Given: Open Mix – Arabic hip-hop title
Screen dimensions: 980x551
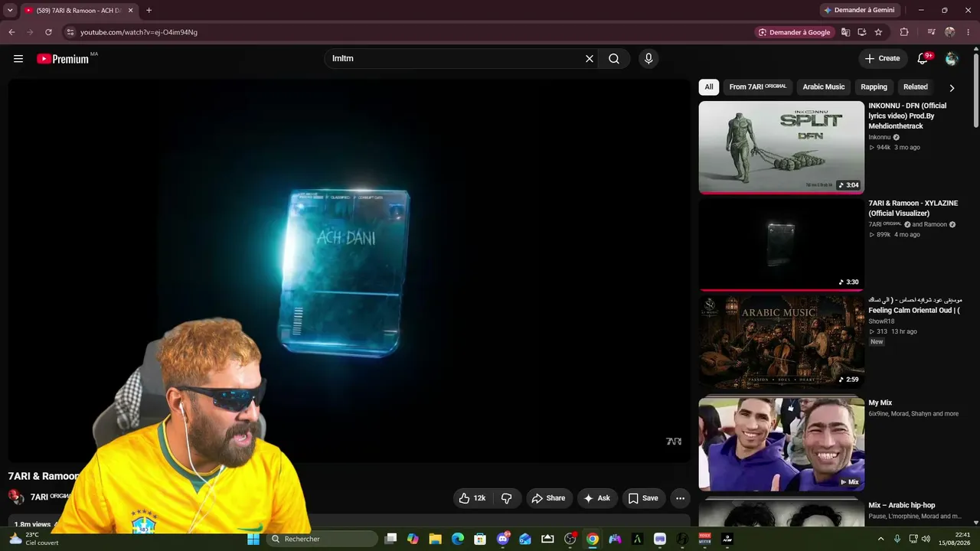Looking at the screenshot, I should pyautogui.click(x=902, y=506).
